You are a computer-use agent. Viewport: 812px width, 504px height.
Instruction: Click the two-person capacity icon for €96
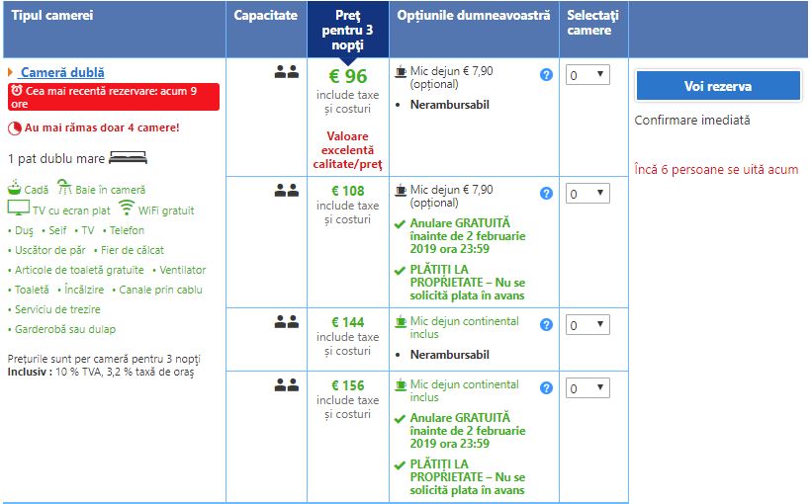pyautogui.click(x=286, y=72)
